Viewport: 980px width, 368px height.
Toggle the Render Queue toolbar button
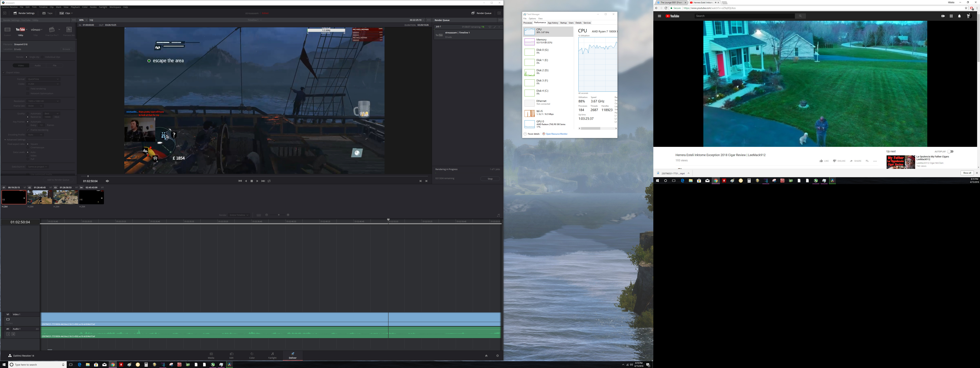click(x=481, y=13)
